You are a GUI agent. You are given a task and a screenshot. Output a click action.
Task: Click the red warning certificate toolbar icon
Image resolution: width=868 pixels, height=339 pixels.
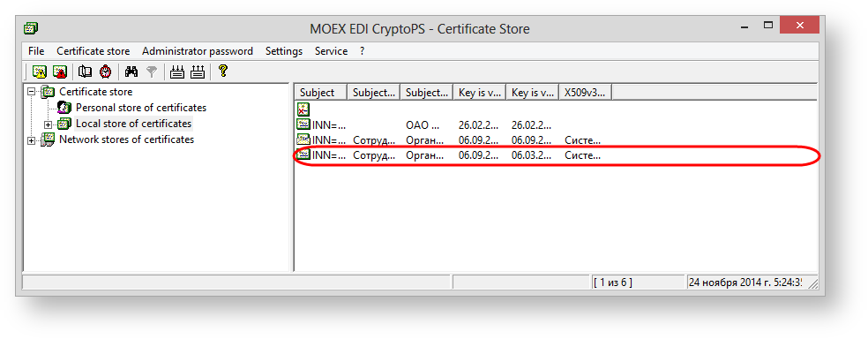tap(60, 72)
